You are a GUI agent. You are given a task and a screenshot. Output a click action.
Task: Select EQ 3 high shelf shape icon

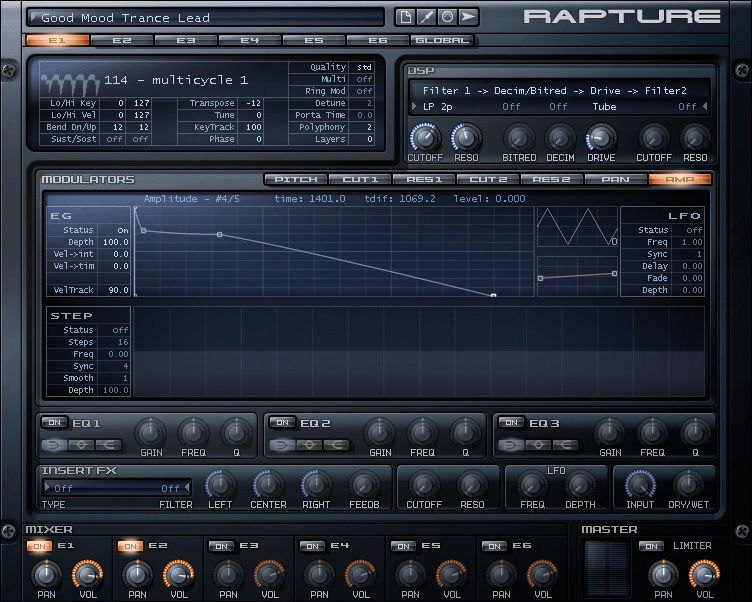click(565, 445)
